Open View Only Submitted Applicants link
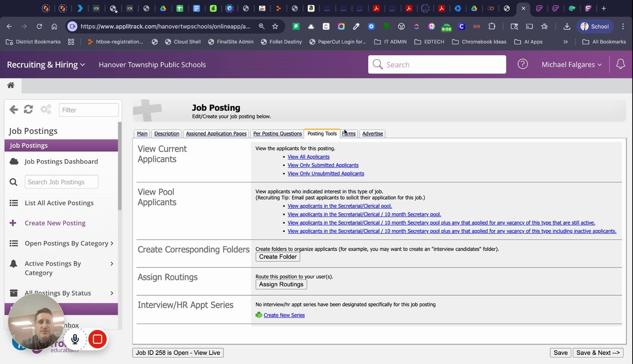Viewport: 633px width, 364px height. click(x=323, y=165)
